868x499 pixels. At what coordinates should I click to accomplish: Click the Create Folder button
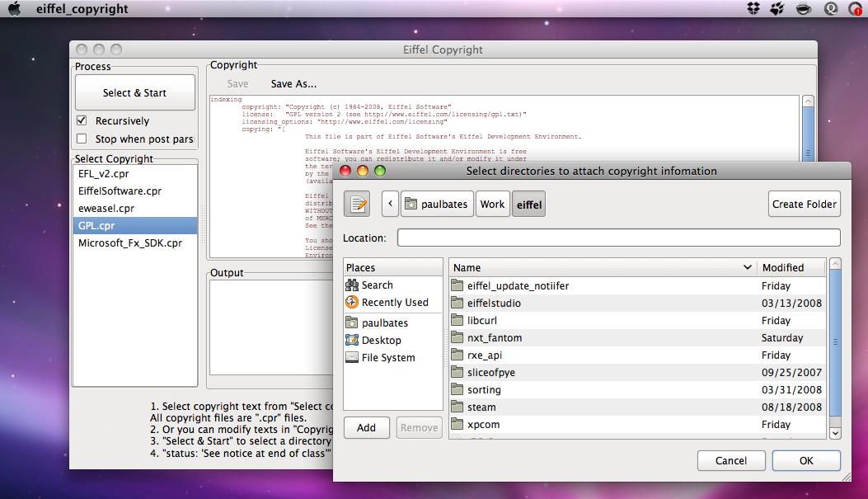coord(805,204)
